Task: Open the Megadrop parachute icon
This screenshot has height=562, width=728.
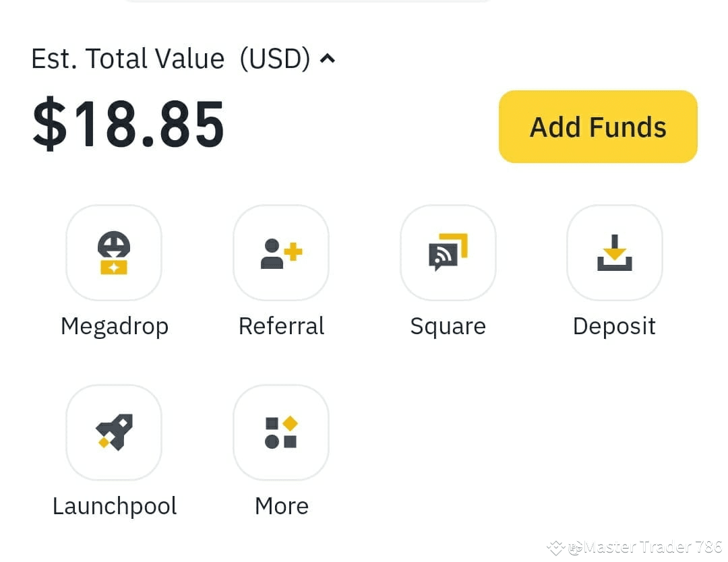Action: tap(114, 253)
